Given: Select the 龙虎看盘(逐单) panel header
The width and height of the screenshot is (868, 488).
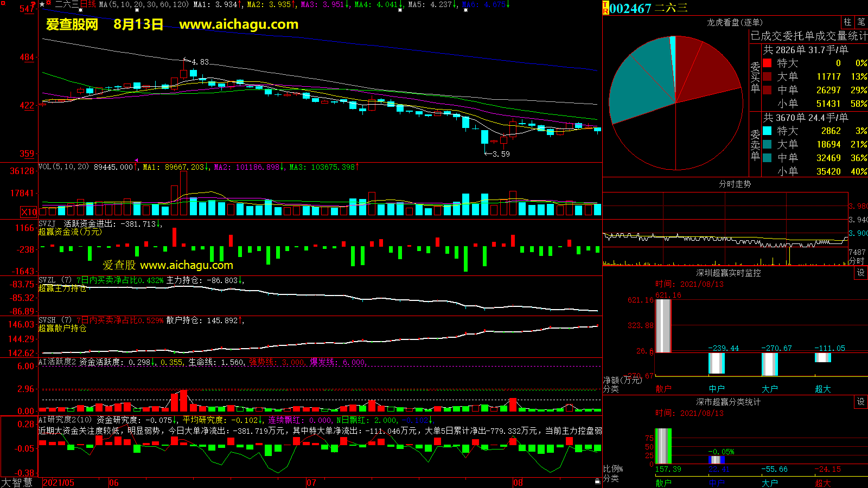Looking at the screenshot, I should pos(735,22).
